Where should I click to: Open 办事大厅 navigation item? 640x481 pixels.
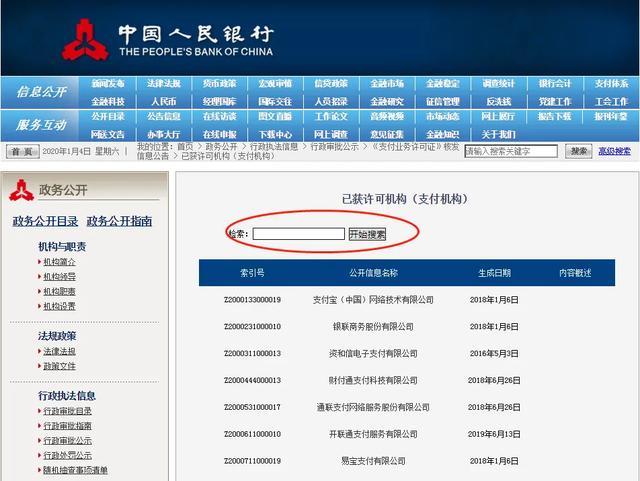164,134
